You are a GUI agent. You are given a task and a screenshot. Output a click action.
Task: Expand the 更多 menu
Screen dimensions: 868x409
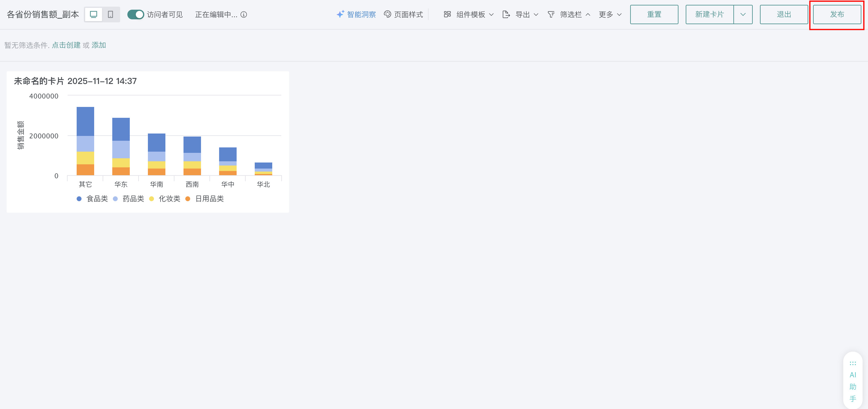click(x=610, y=14)
